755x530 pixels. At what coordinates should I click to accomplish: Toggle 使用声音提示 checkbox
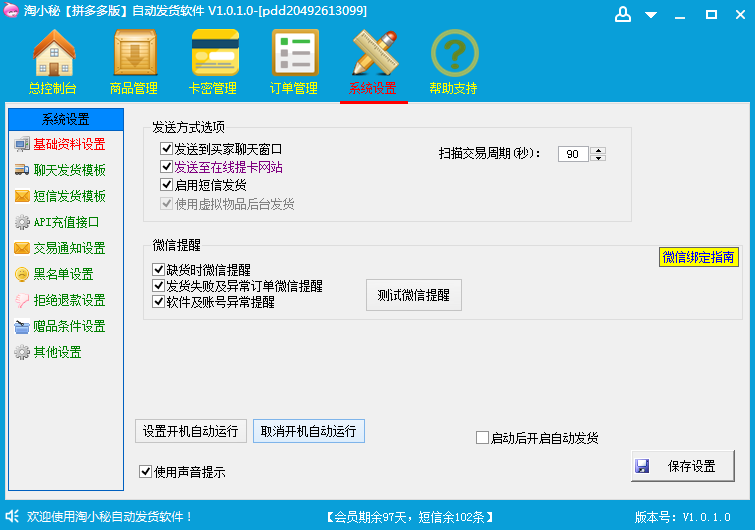click(x=145, y=471)
